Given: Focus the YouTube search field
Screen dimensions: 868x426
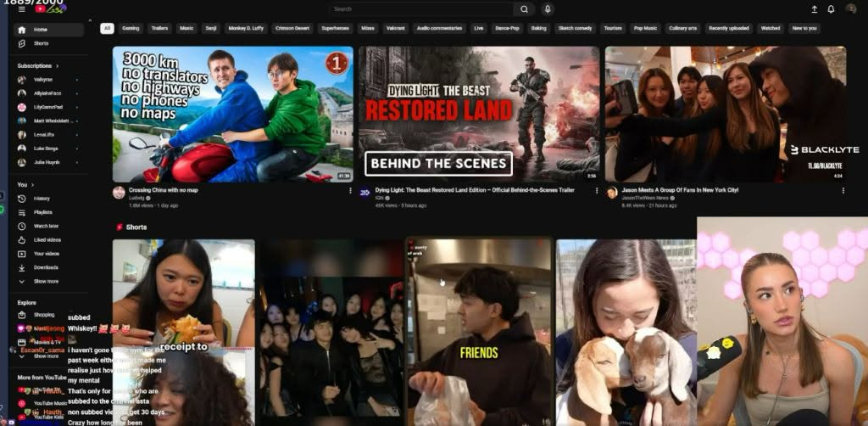Looking at the screenshot, I should click(x=421, y=8).
